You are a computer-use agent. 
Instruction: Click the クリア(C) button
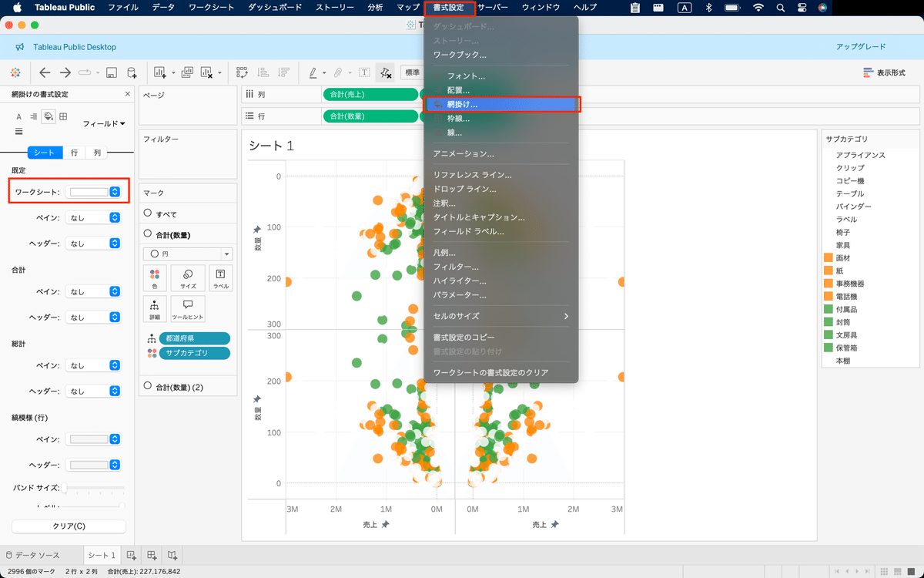click(x=69, y=526)
